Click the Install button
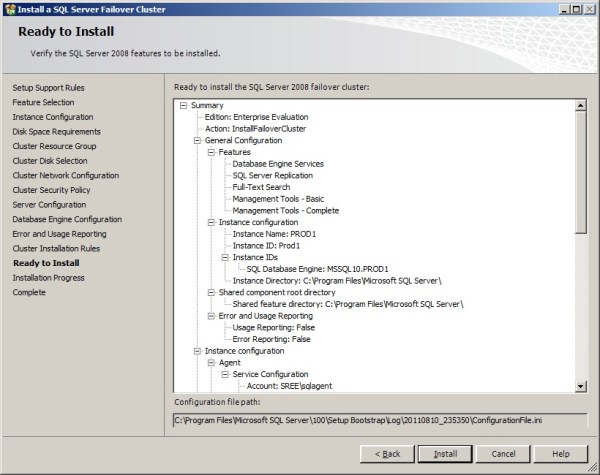 [x=445, y=453]
